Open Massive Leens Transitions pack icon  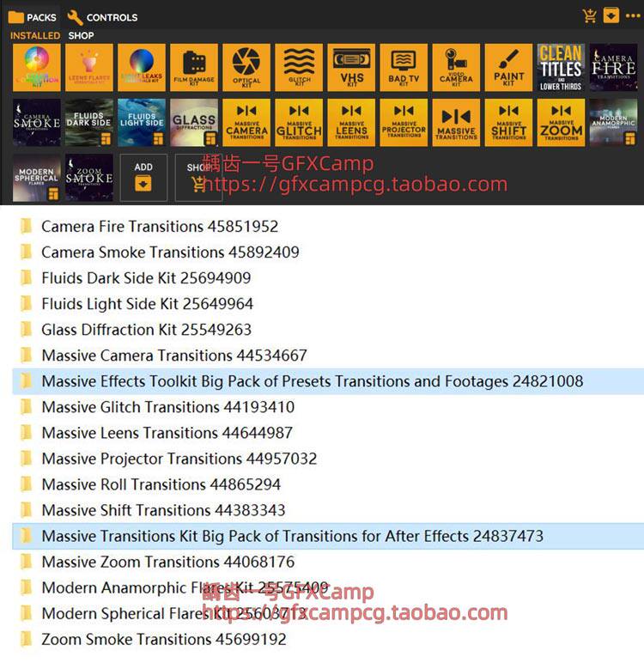[351, 123]
